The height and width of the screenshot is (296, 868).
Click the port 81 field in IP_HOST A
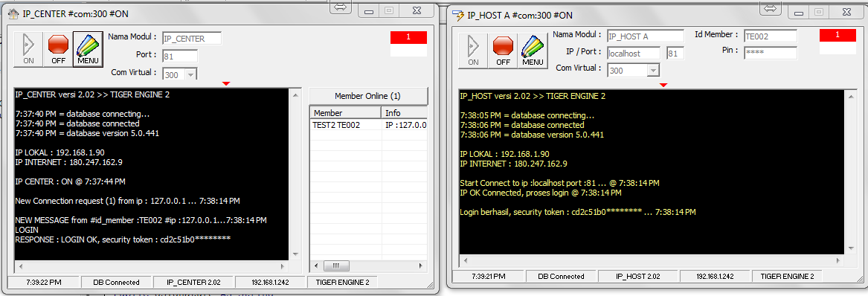click(x=675, y=54)
